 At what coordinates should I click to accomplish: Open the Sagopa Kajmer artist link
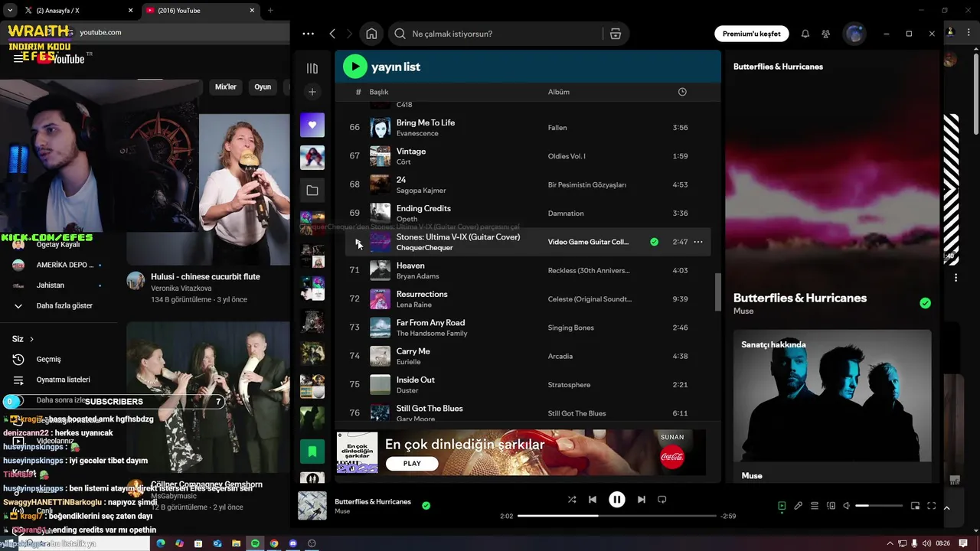coord(421,190)
